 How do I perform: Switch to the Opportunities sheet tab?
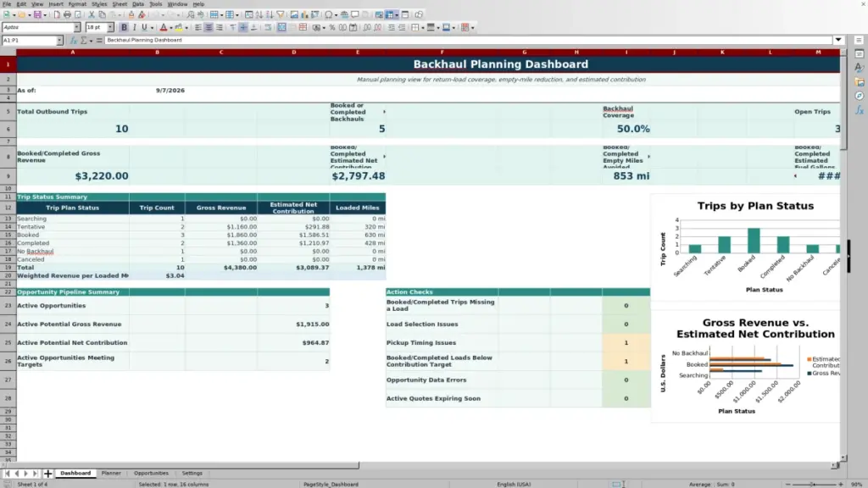coord(151,473)
